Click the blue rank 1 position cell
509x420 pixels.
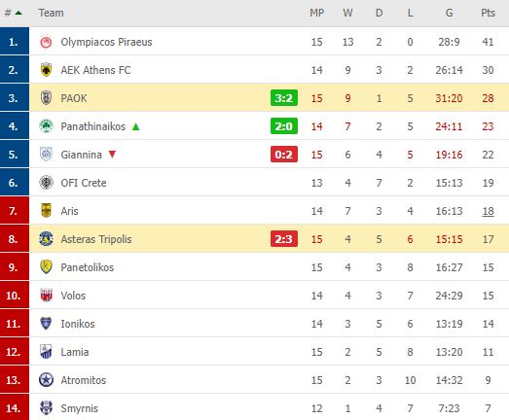coord(15,41)
